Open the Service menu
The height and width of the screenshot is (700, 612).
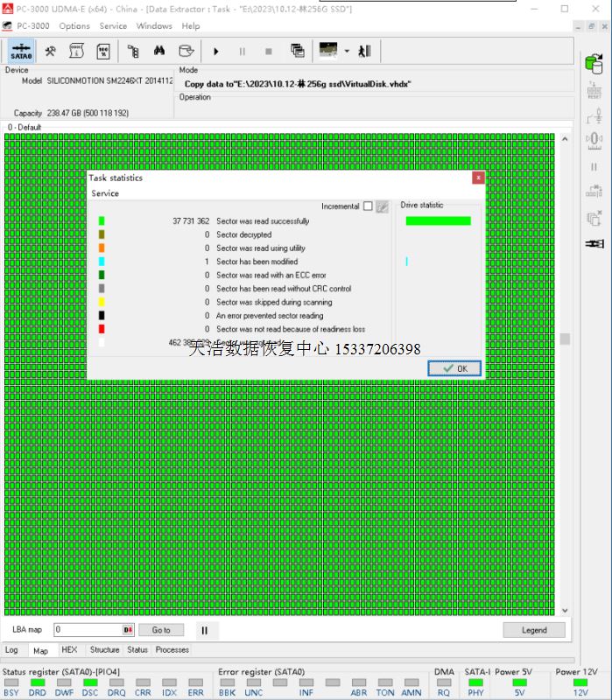[113, 26]
